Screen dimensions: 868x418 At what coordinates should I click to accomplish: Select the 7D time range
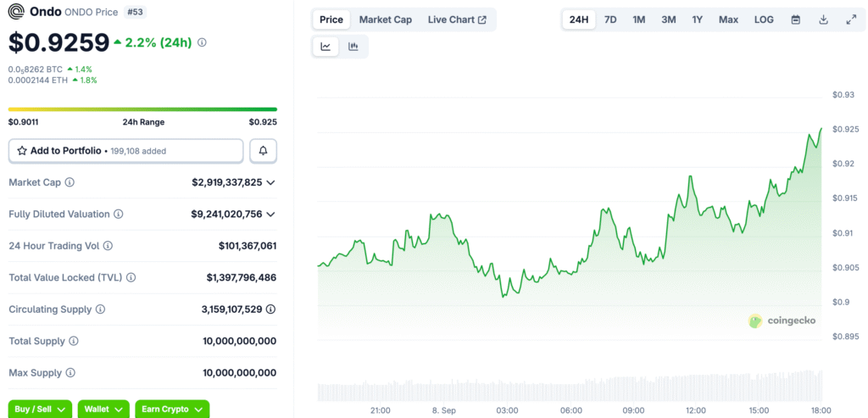click(x=610, y=20)
